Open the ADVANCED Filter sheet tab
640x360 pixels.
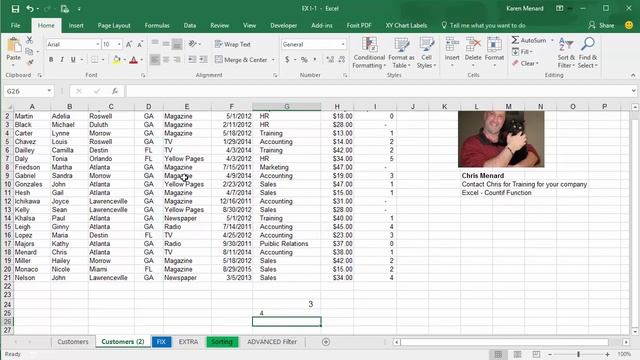click(272, 342)
